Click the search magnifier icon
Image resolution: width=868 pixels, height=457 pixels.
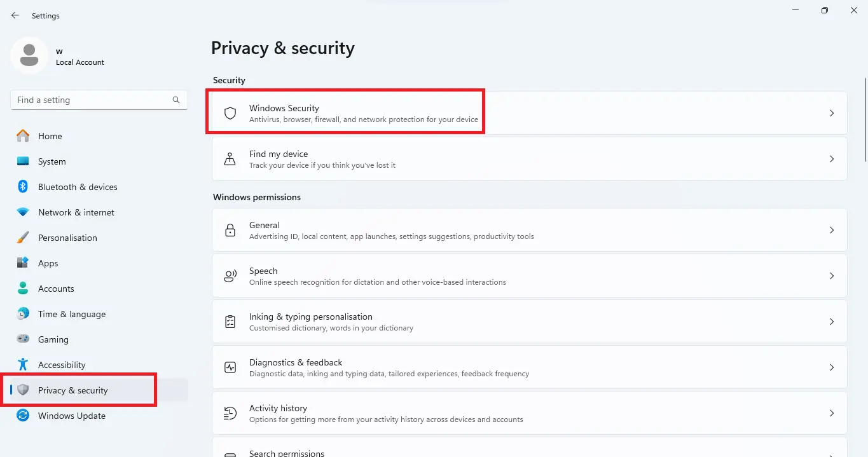(x=176, y=100)
